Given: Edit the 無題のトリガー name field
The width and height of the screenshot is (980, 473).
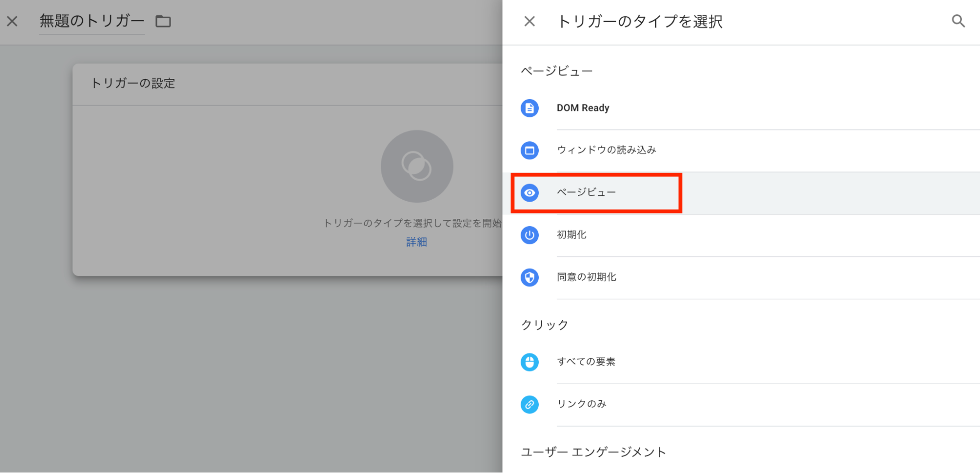Looking at the screenshot, I should (92, 21).
